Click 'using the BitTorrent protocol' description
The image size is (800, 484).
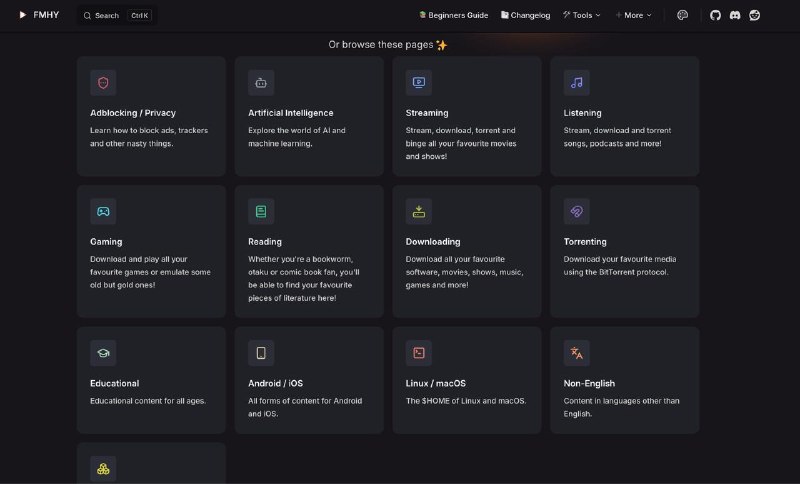coord(615,272)
